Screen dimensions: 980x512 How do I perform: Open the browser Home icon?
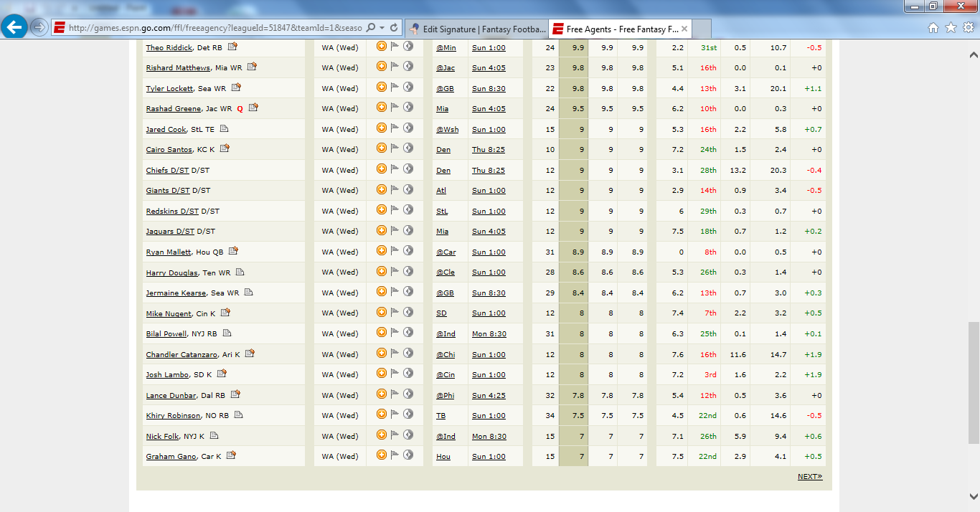933,28
